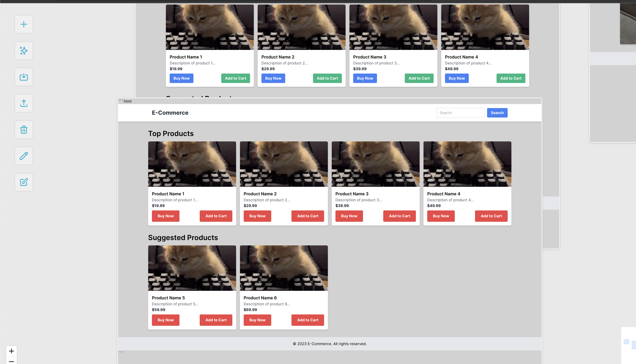
Task: Click the Product Name 3 kitten image in Top Products
Action: click(x=375, y=164)
